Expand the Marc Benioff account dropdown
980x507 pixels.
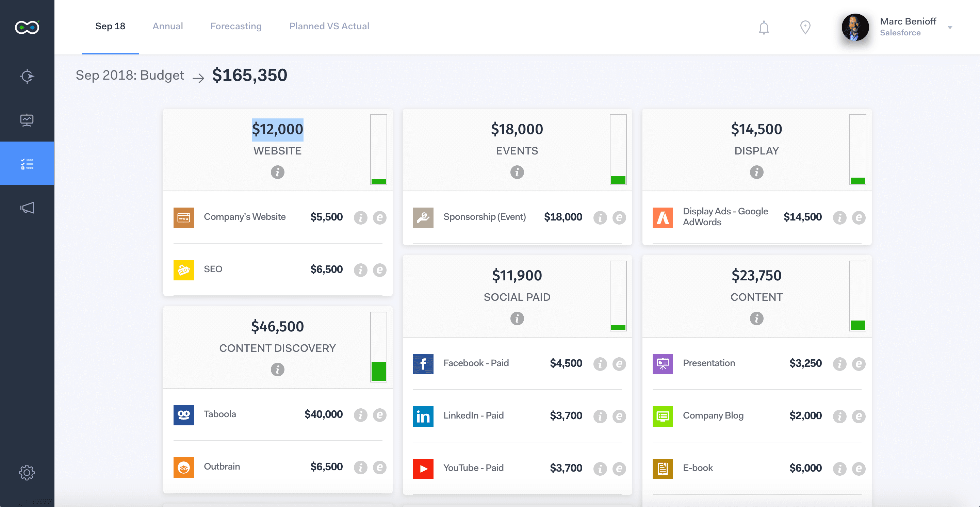click(950, 27)
